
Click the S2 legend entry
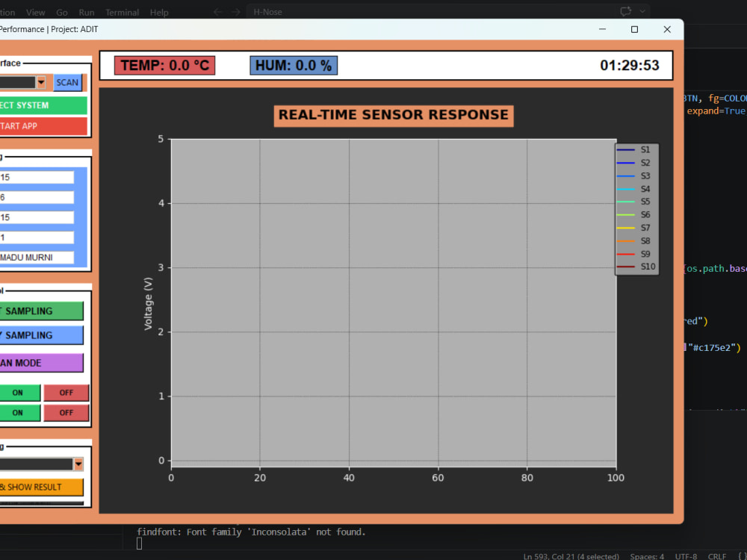(x=633, y=163)
